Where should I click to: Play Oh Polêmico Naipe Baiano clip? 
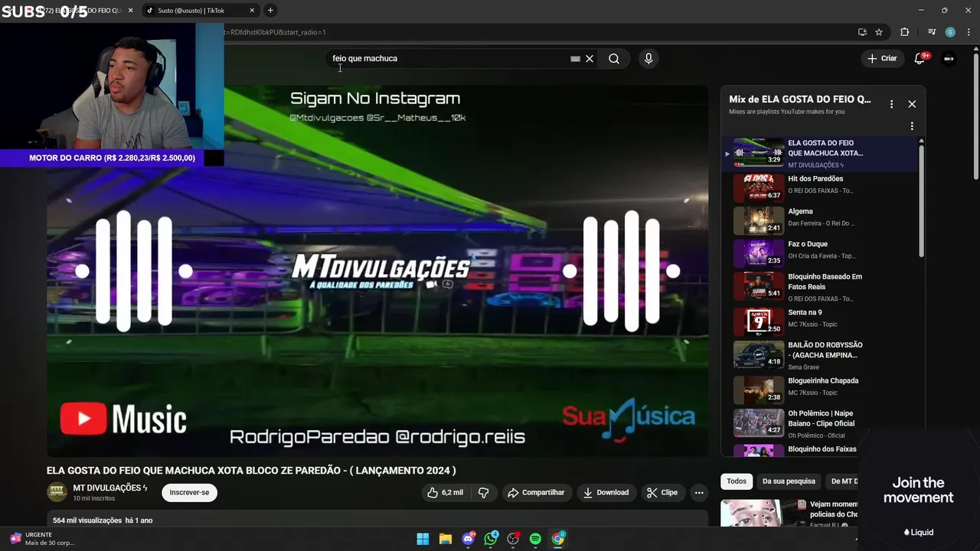pos(819,423)
